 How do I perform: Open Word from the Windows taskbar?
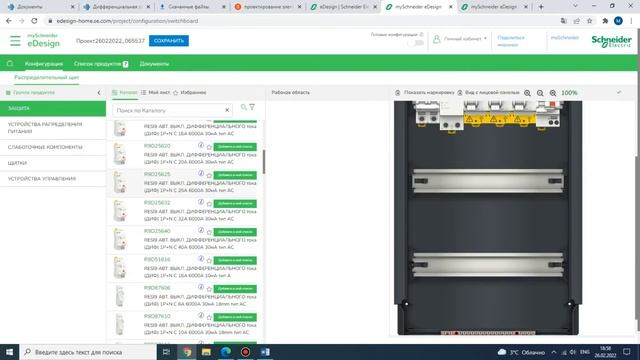click(x=265, y=352)
